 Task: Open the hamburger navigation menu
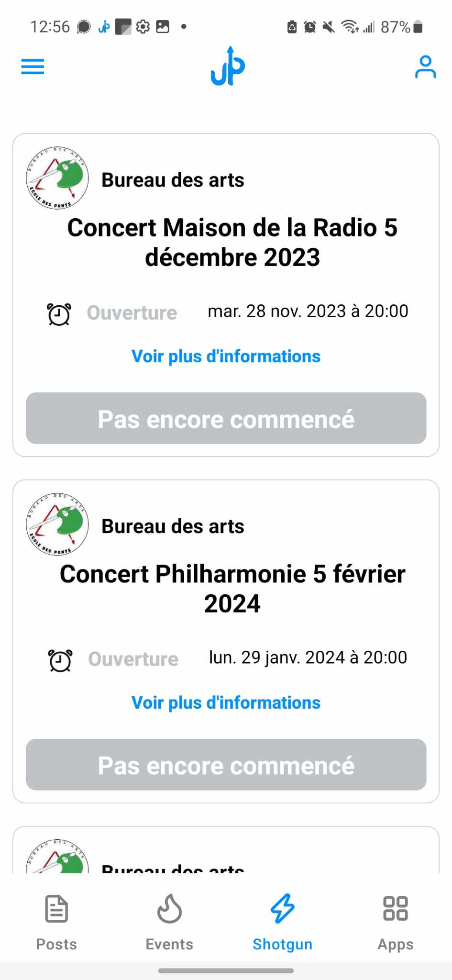point(33,67)
